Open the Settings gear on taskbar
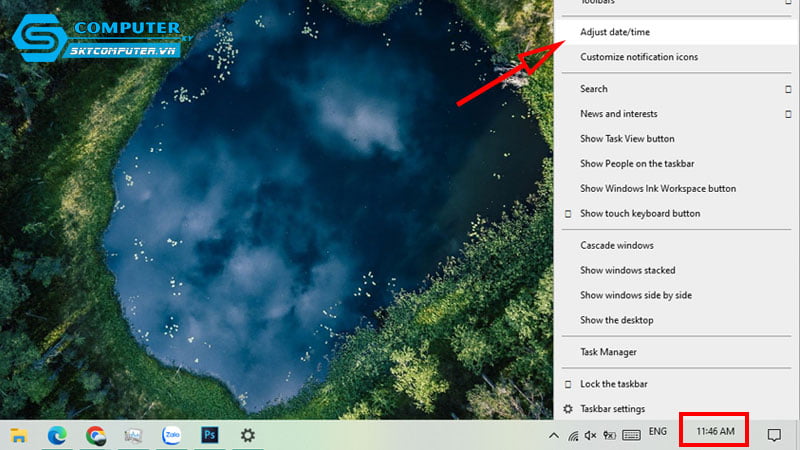Viewport: 800px width, 450px height. [248, 435]
